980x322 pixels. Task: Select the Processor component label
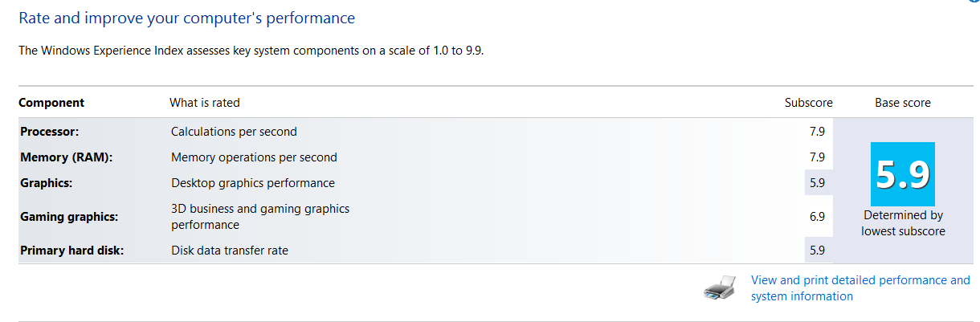pyautogui.click(x=50, y=132)
